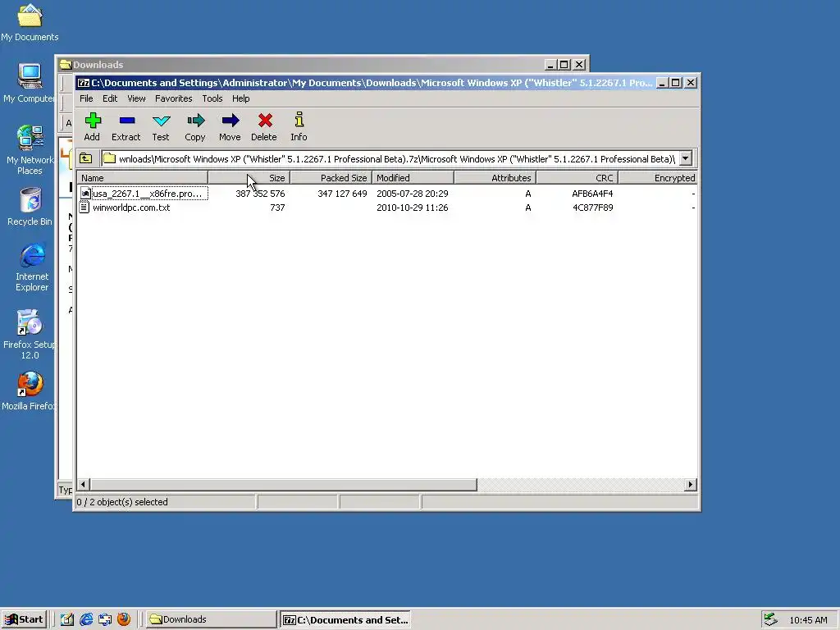Screen dimensions: 840x630
Task: Sort by Attributes column header
Action: (495, 178)
